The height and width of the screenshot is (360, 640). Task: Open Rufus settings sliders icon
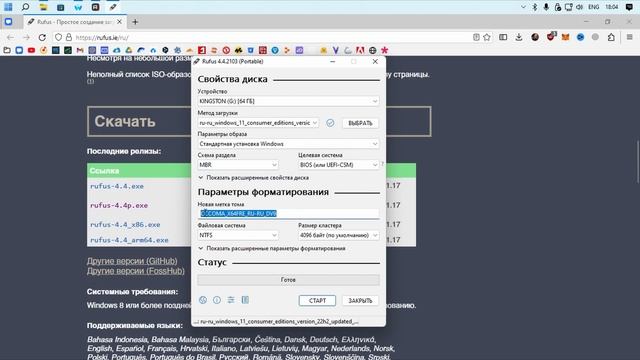click(231, 300)
